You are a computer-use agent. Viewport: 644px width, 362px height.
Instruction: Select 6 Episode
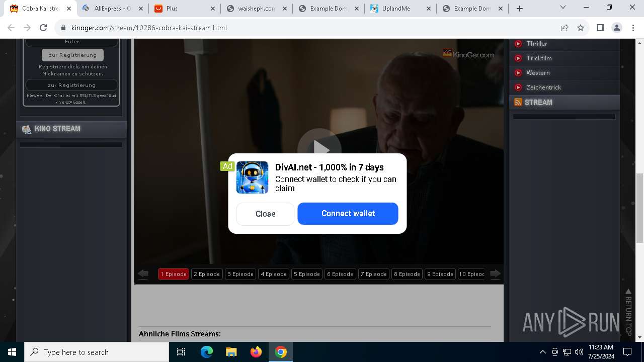[340, 274]
